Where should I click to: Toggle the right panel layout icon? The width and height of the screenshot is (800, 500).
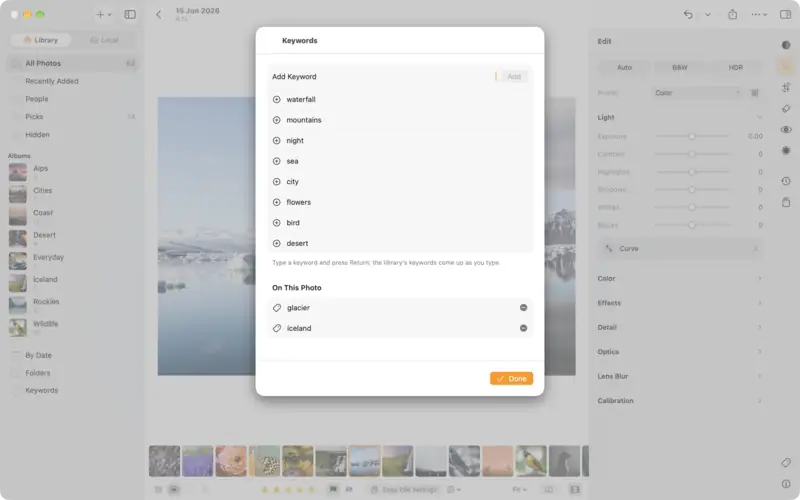pyautogui.click(x=786, y=14)
